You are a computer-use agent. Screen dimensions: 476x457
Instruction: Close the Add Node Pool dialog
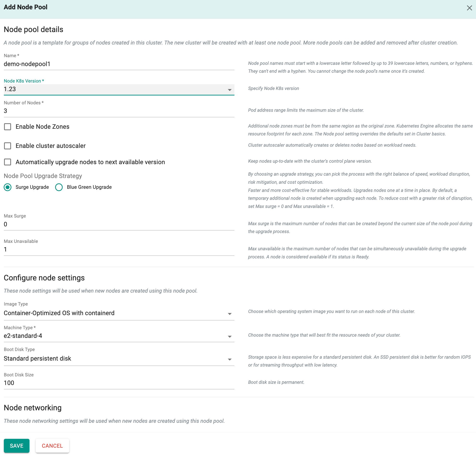coord(469,8)
